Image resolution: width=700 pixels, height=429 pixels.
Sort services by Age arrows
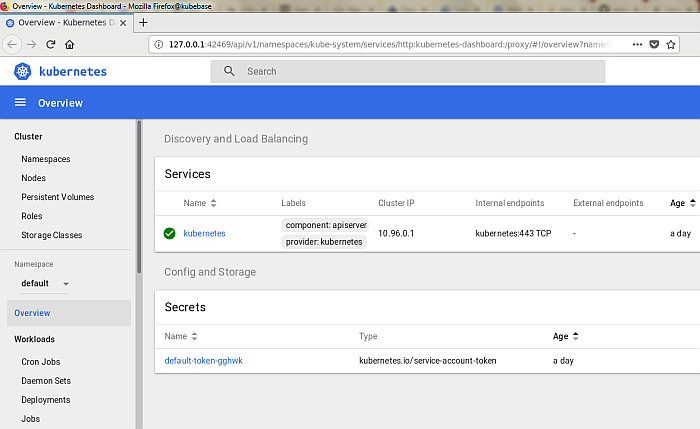point(692,203)
